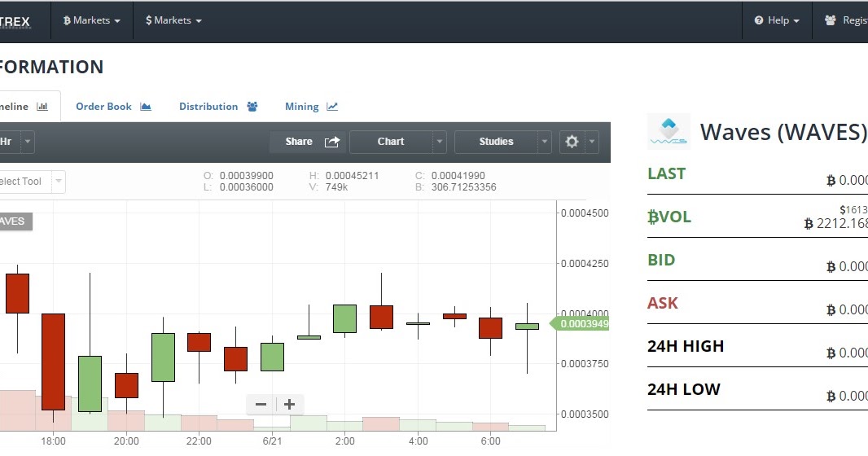Open the Help menu in navbar

click(x=778, y=20)
